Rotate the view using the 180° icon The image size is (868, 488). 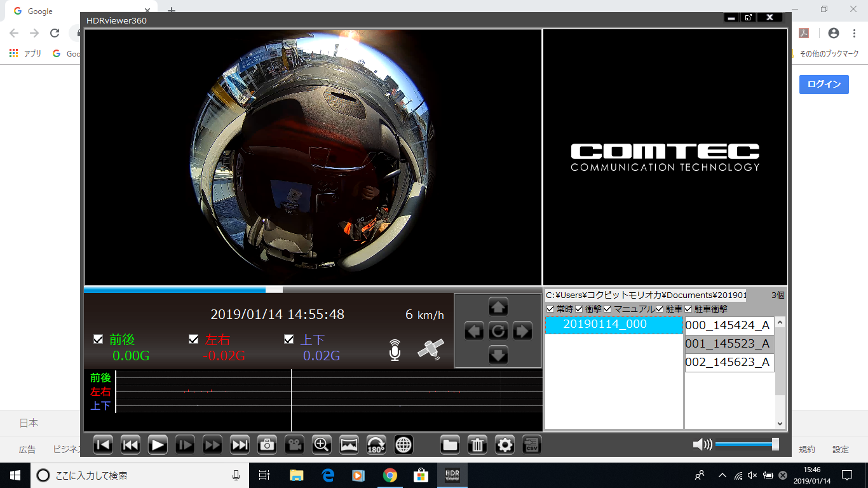(376, 445)
